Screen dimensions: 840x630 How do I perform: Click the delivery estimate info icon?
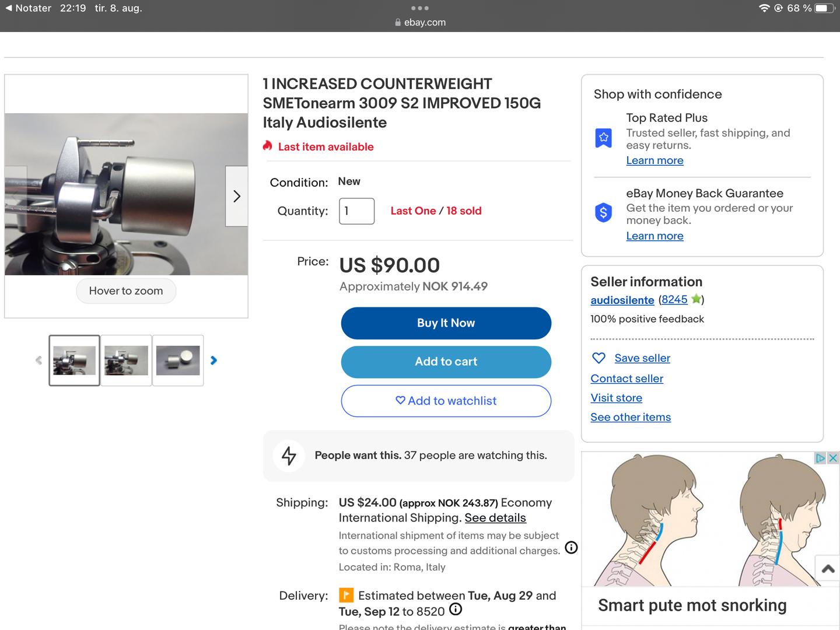[456, 609]
